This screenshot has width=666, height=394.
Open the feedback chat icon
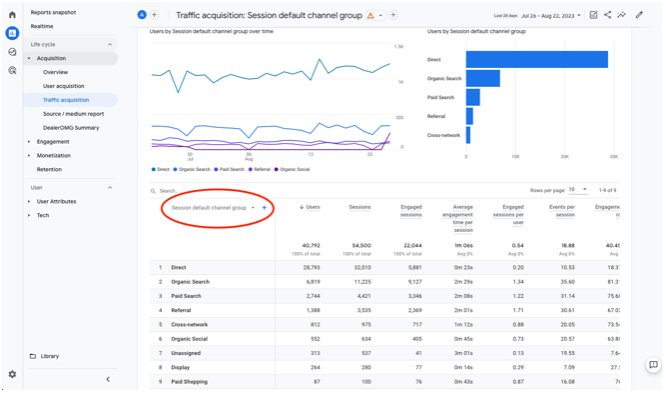click(653, 365)
